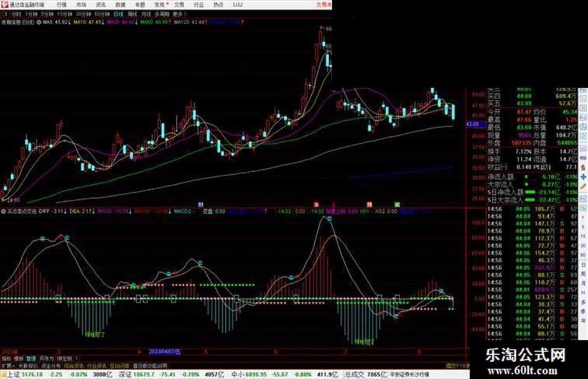Expand the 扩展 panel toggle

[8, 365]
